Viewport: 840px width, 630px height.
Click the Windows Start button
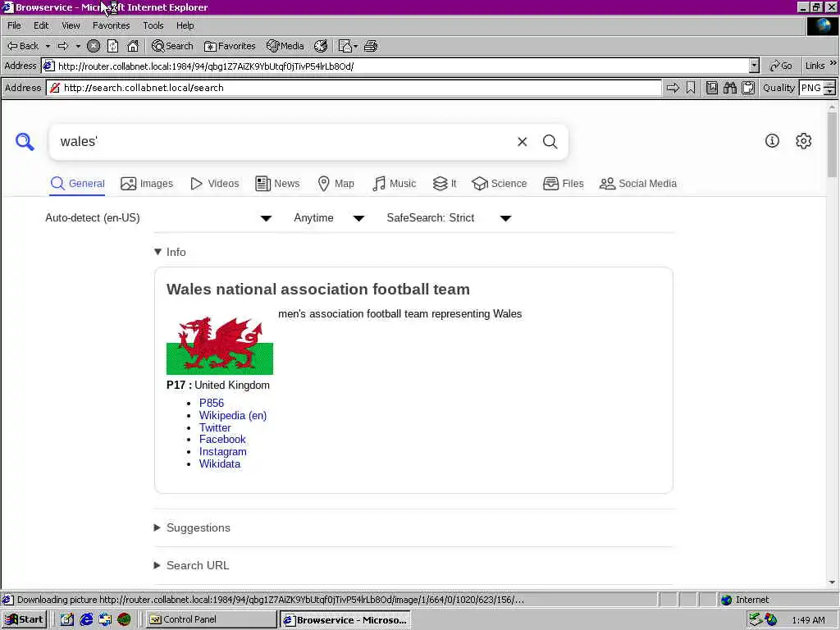coord(25,619)
